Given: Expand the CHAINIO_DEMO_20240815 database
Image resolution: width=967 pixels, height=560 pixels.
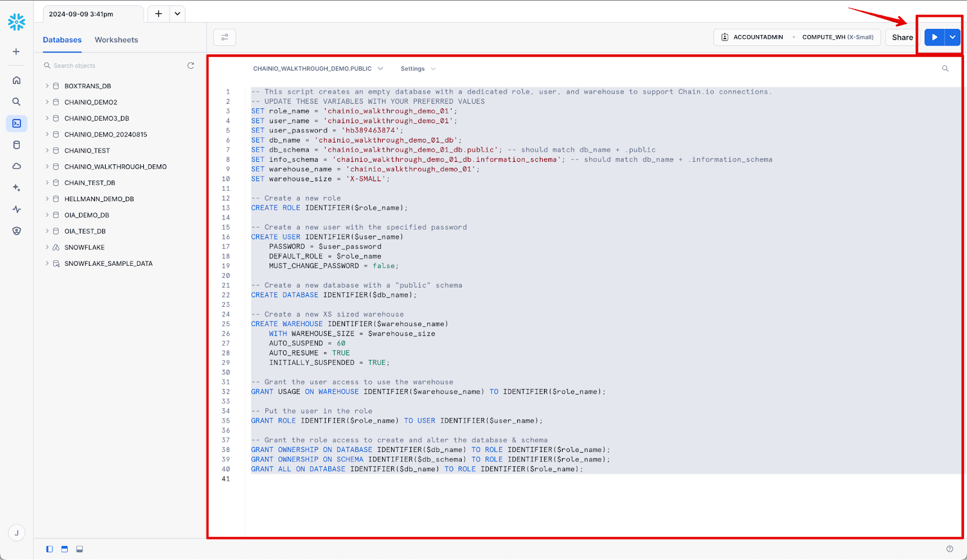Looking at the screenshot, I should [x=47, y=134].
